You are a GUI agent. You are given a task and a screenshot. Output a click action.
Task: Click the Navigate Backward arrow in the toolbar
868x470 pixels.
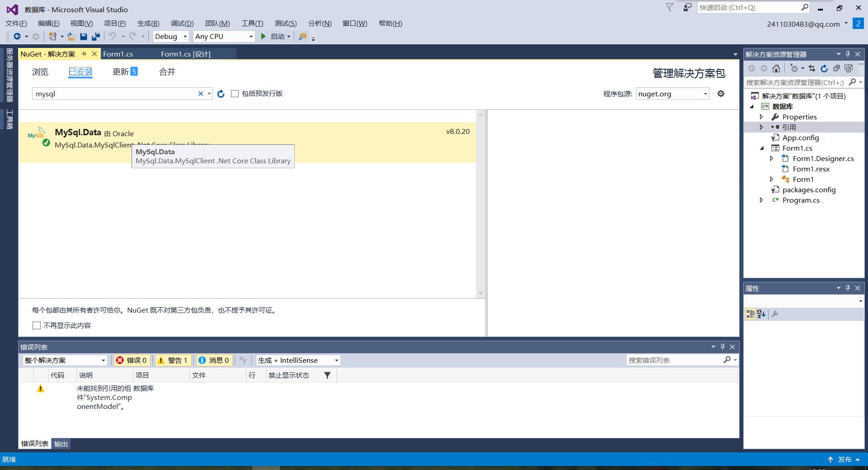[x=17, y=36]
